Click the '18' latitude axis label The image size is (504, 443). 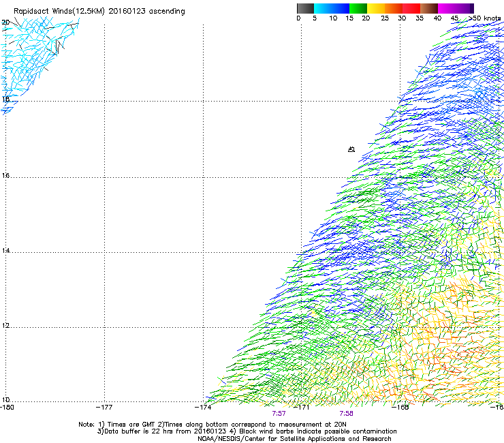[5, 99]
